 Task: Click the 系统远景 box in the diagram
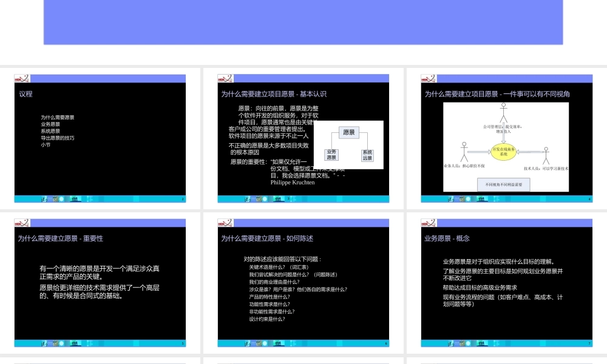[x=367, y=155]
